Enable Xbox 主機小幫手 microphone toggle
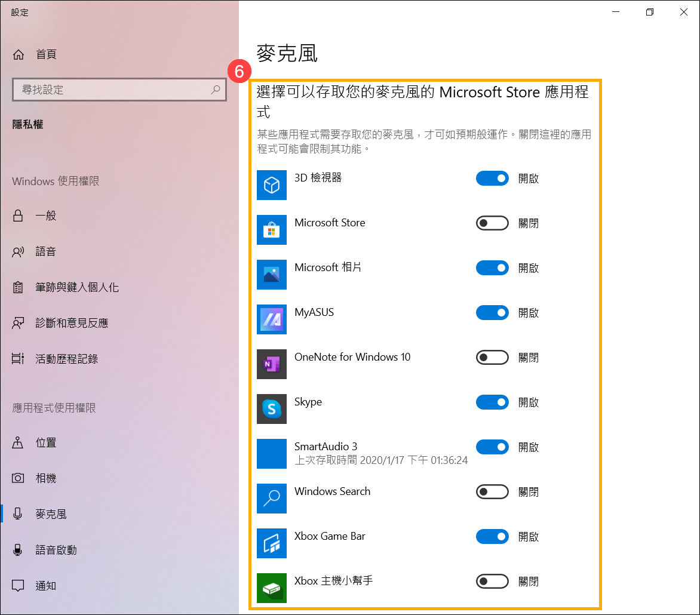 point(492,582)
